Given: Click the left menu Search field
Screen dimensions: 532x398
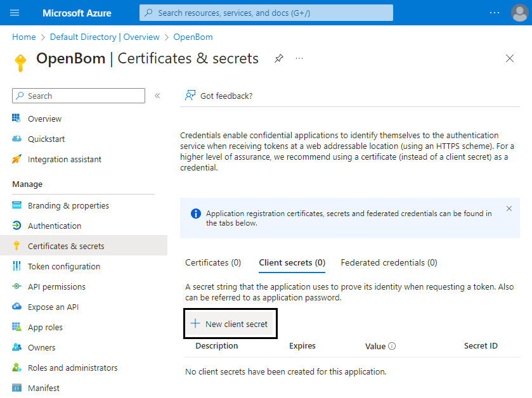Looking at the screenshot, I should (79, 96).
